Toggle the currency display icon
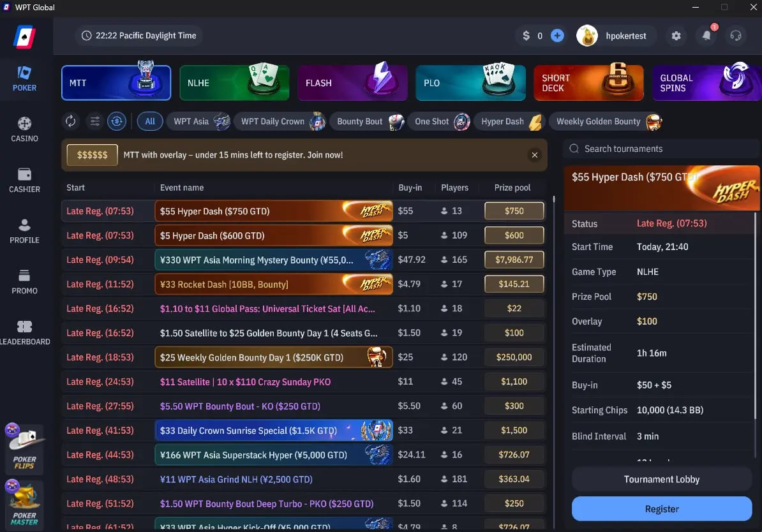Image resolution: width=762 pixels, height=532 pixels. coord(117,121)
